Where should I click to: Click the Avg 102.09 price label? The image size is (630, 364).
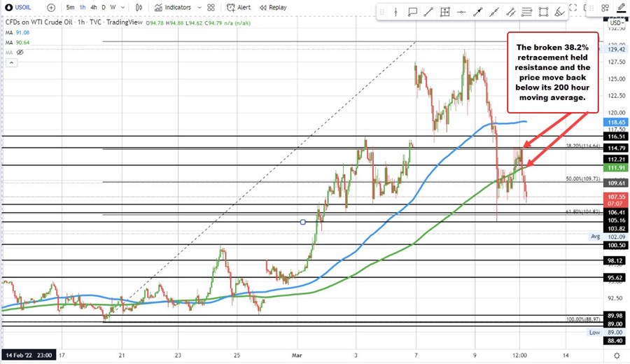pos(608,237)
